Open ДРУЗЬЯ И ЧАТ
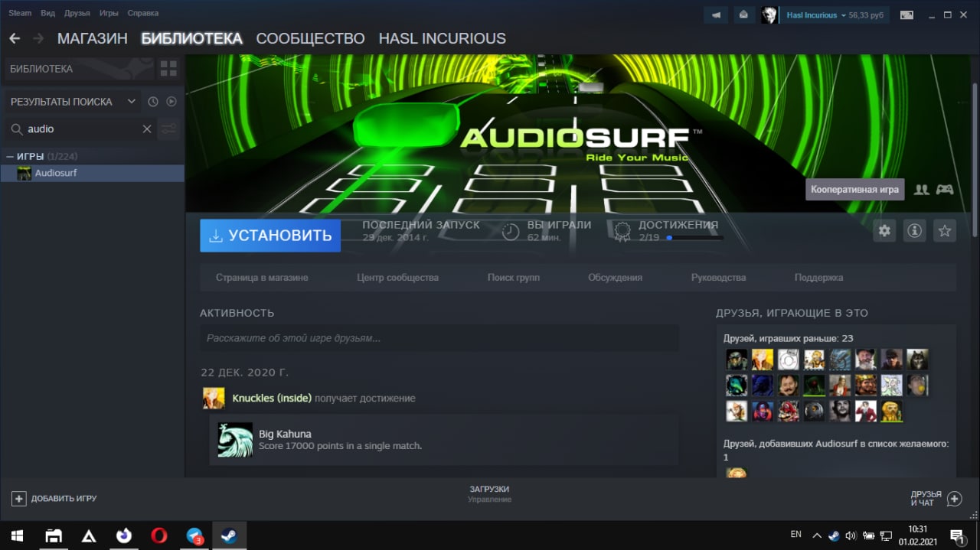The width and height of the screenshot is (980, 550). point(936,499)
